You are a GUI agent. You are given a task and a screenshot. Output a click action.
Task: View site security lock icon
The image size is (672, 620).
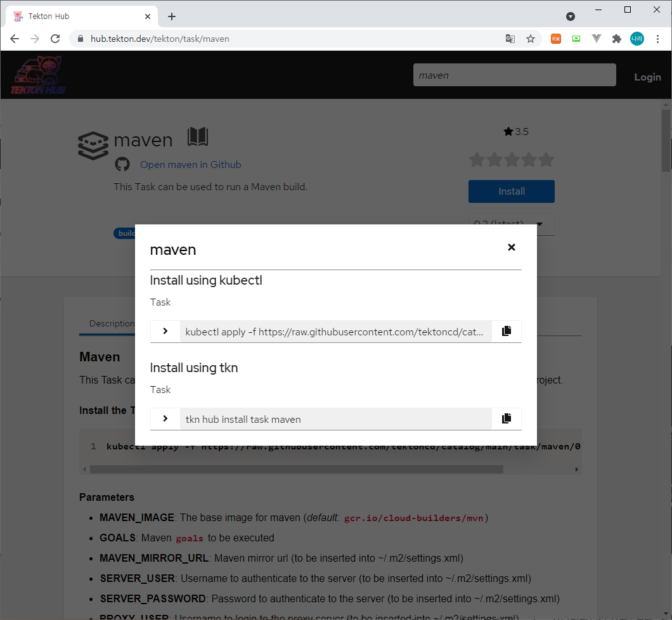pos(80,39)
